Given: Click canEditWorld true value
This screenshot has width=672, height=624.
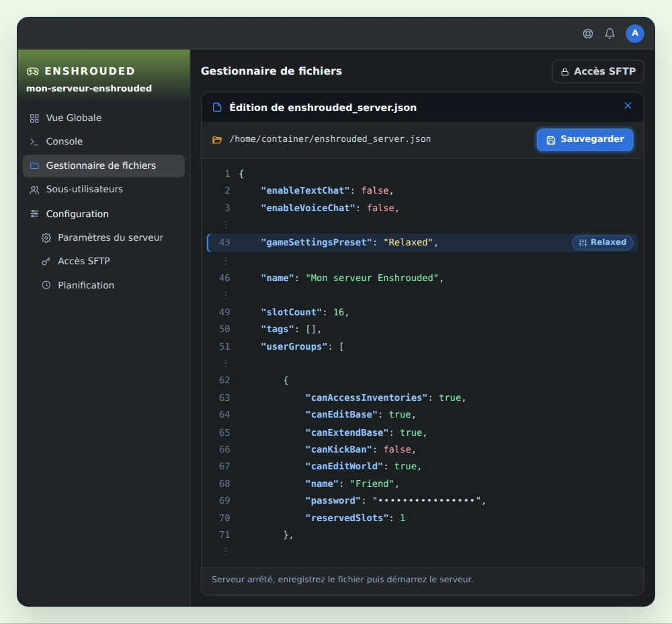Looking at the screenshot, I should coord(405,466).
